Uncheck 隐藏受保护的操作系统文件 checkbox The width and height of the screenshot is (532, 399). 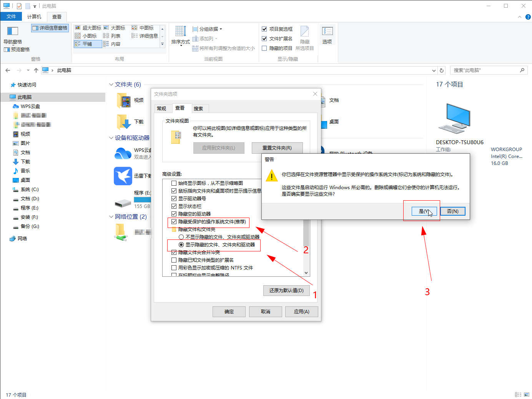click(x=174, y=222)
